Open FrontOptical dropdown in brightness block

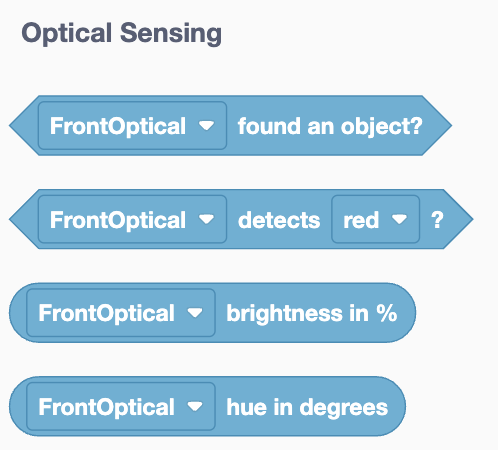coord(121,313)
